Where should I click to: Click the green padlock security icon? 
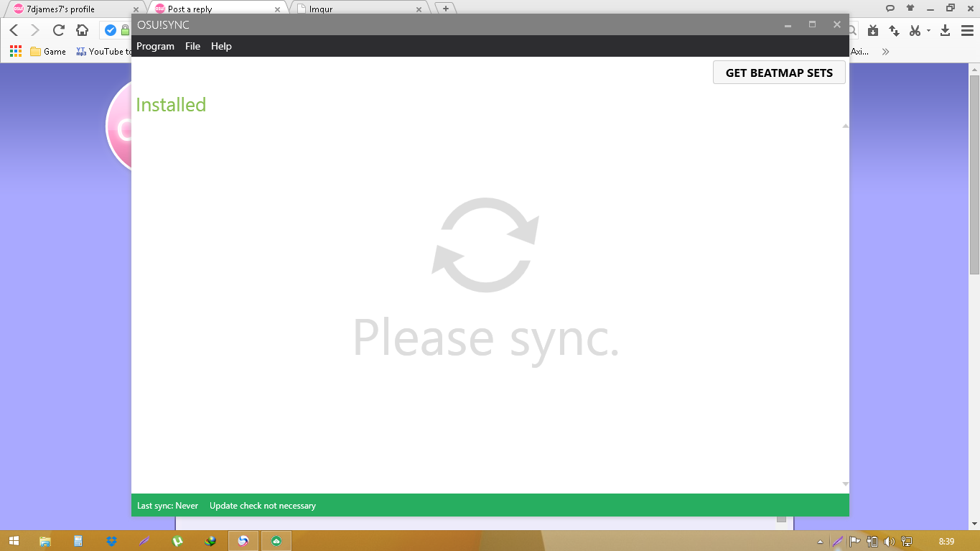coord(126,30)
